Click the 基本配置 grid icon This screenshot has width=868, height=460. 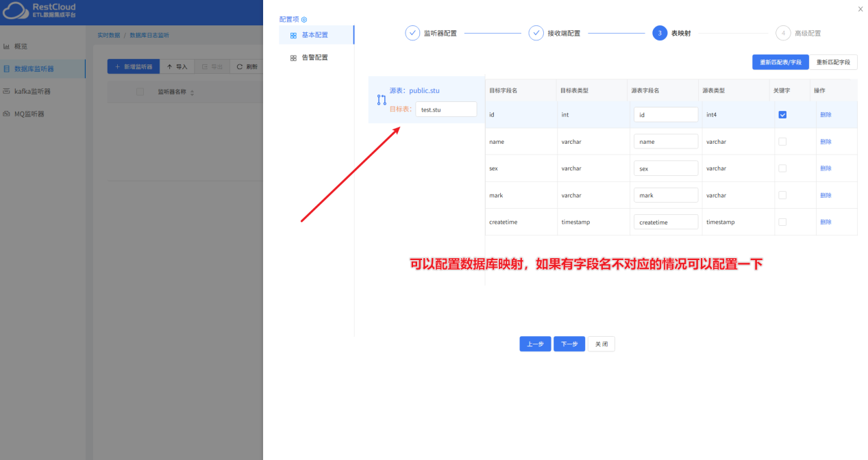(293, 36)
